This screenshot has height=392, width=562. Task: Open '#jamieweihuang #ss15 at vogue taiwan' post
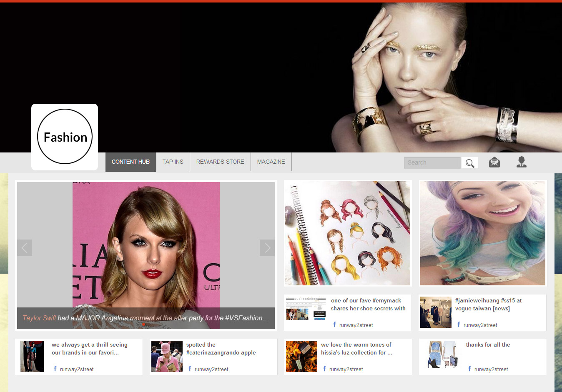[x=488, y=305]
